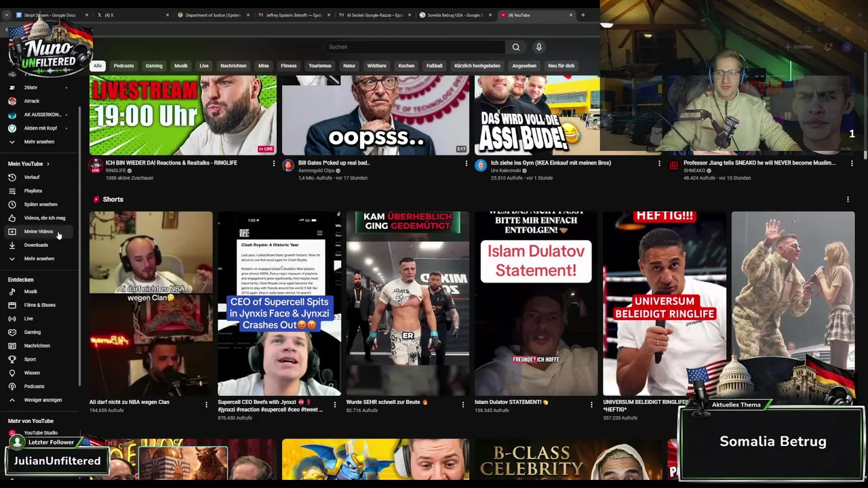Screen dimensions: 868x488
Task: Open a new browser tab with plus
Action: point(583,15)
